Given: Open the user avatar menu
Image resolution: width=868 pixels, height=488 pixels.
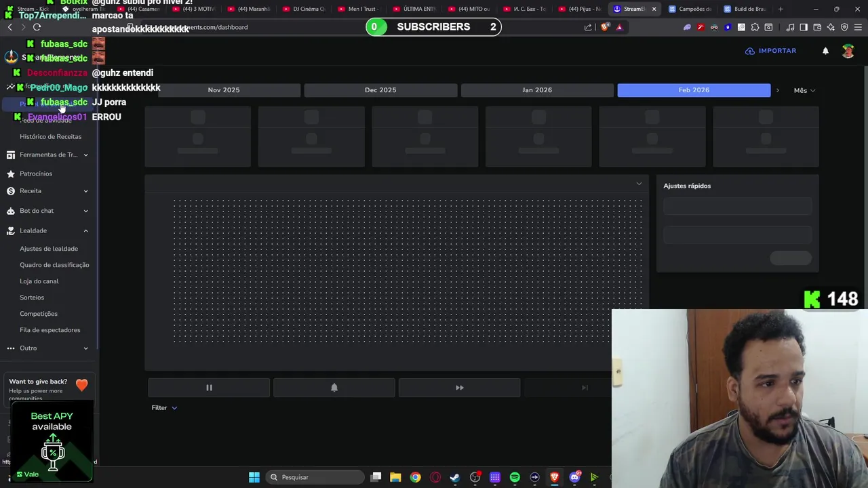Looking at the screenshot, I should click(848, 51).
